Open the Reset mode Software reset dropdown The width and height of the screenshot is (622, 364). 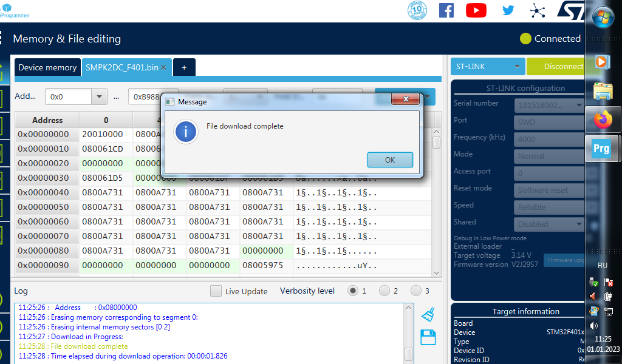click(549, 190)
